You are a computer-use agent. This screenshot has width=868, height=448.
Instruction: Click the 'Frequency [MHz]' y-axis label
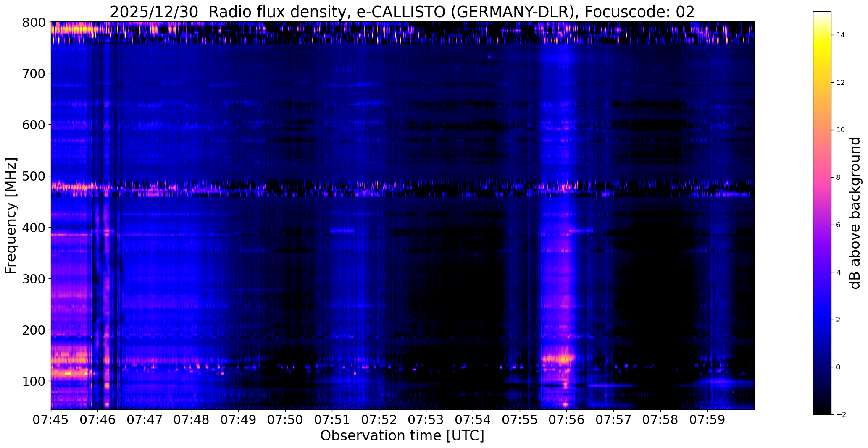[x=11, y=215]
